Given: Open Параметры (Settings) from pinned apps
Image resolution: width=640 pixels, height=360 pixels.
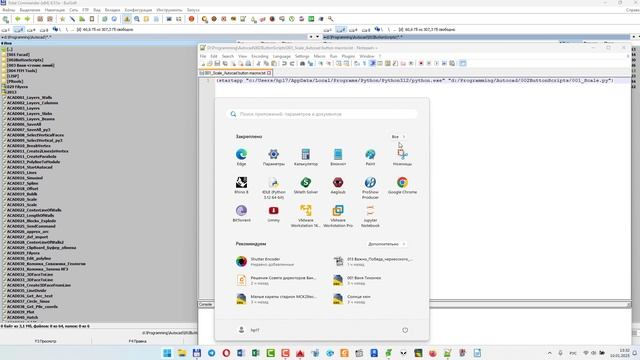Looking at the screenshot, I should [273, 157].
